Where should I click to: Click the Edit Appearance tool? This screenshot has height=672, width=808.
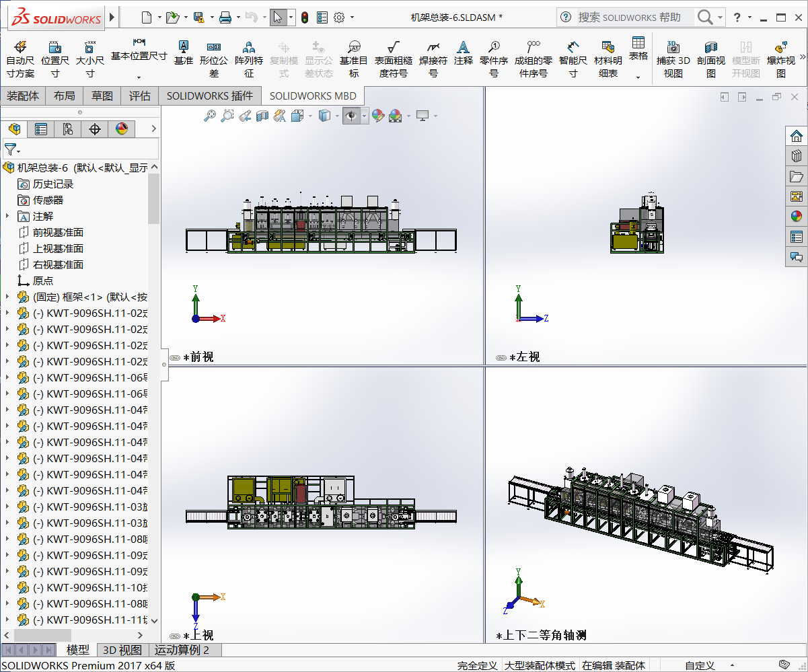point(378,115)
